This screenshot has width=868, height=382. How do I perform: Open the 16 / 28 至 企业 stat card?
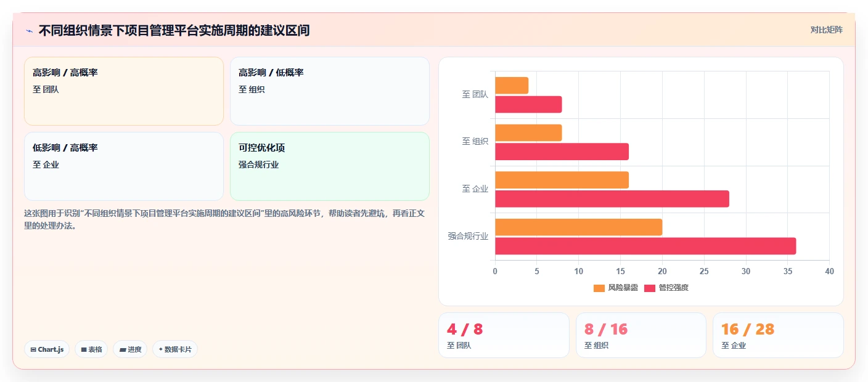point(778,335)
